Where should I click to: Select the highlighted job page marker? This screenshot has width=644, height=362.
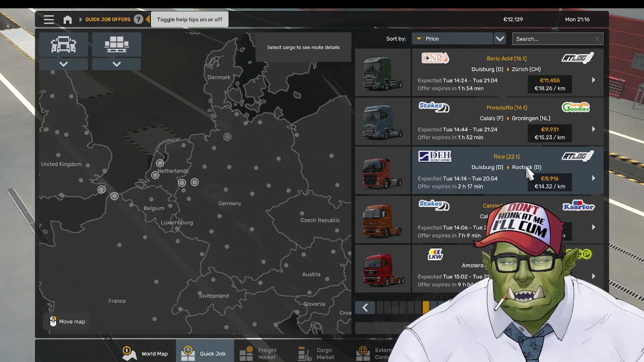[x=426, y=308]
